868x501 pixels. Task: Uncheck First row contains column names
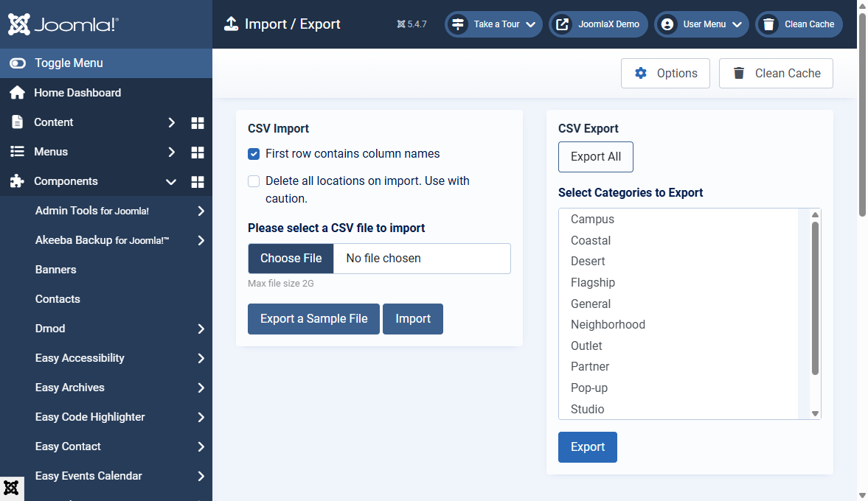click(x=254, y=154)
